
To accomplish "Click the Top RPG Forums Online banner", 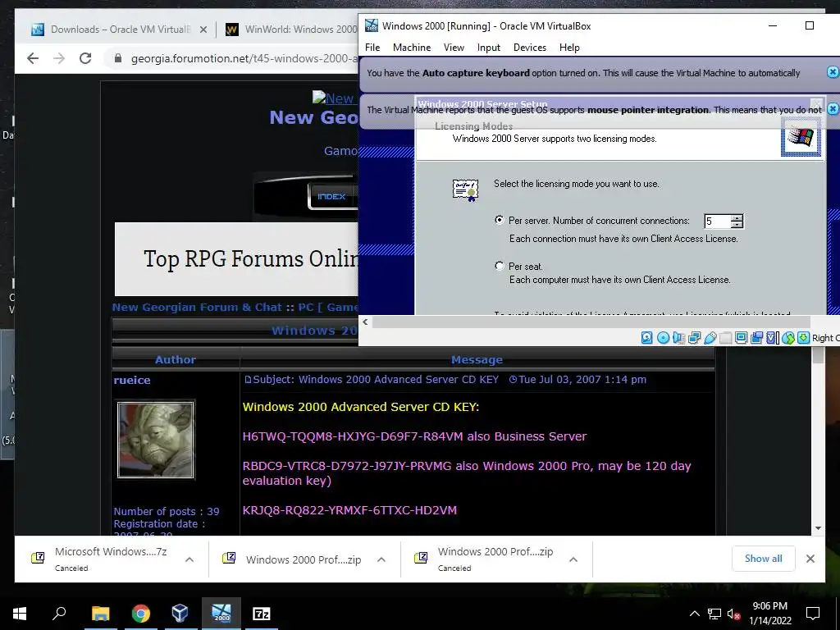I will 237,259.
